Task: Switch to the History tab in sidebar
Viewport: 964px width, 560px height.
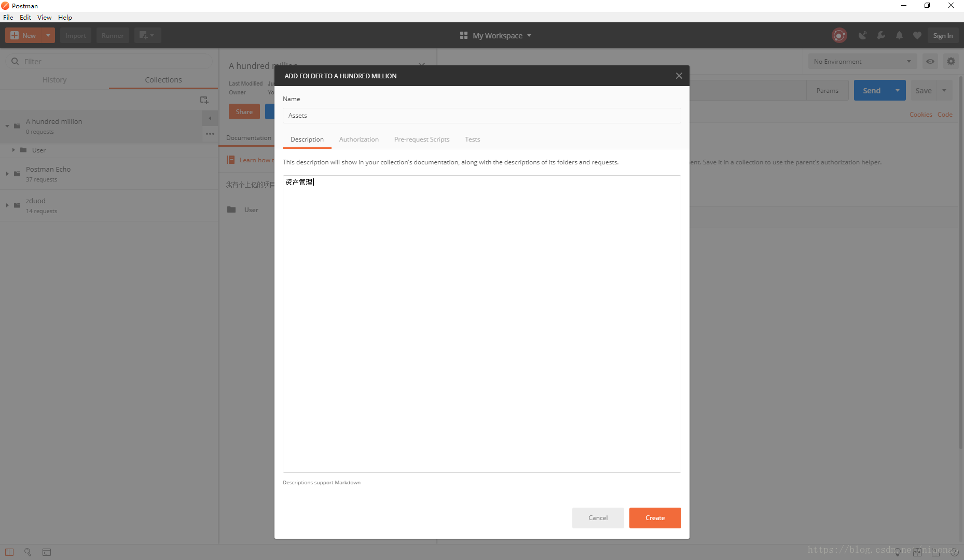Action: click(x=54, y=80)
